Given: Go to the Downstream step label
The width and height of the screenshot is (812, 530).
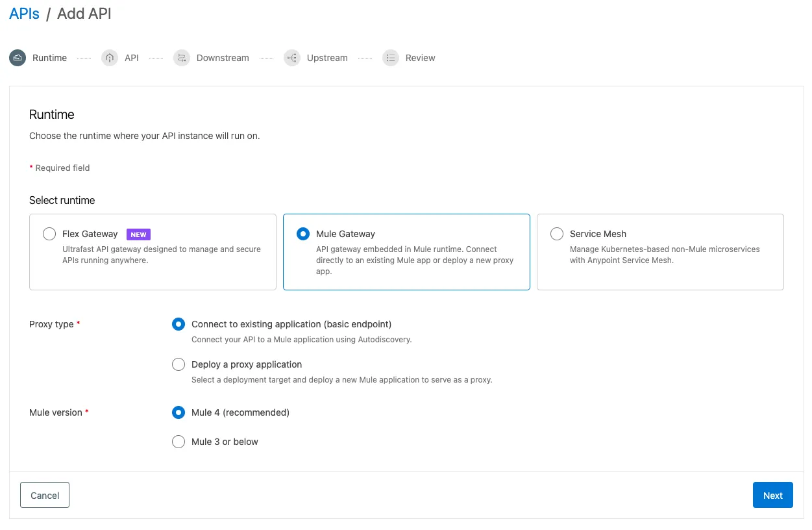Looking at the screenshot, I should click(223, 58).
